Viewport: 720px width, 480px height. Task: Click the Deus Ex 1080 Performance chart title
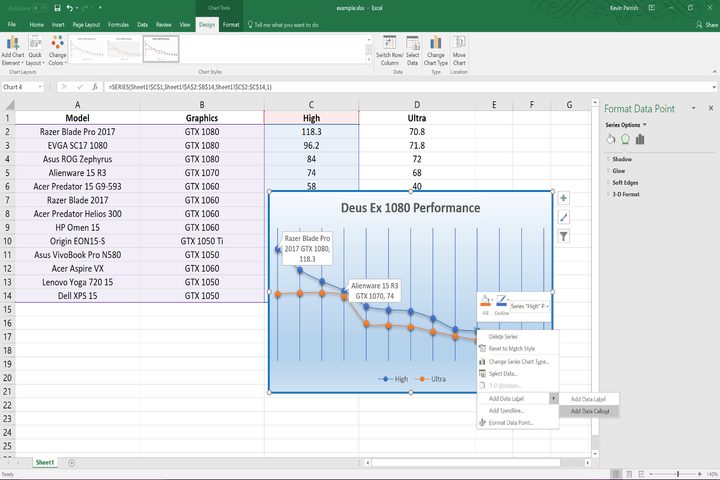tap(411, 208)
